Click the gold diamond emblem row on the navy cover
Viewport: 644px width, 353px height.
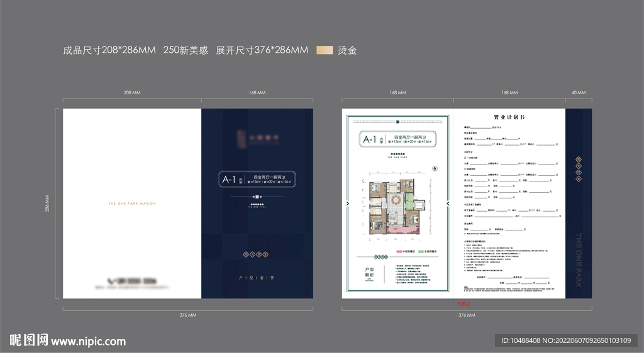256,254
